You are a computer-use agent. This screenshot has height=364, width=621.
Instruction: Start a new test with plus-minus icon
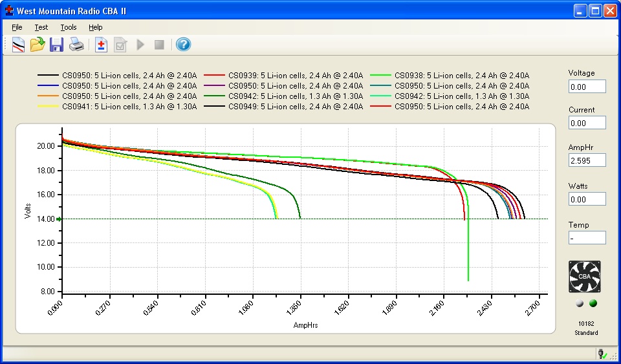[x=101, y=45]
